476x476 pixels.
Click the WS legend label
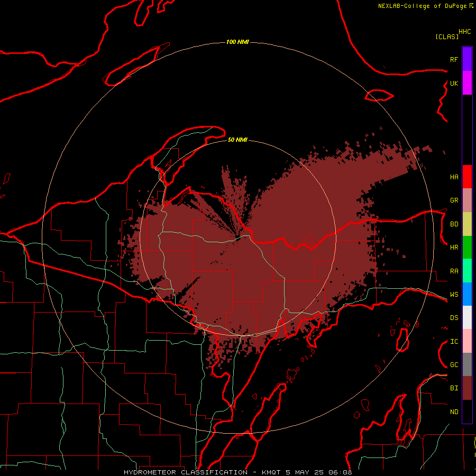454,295
